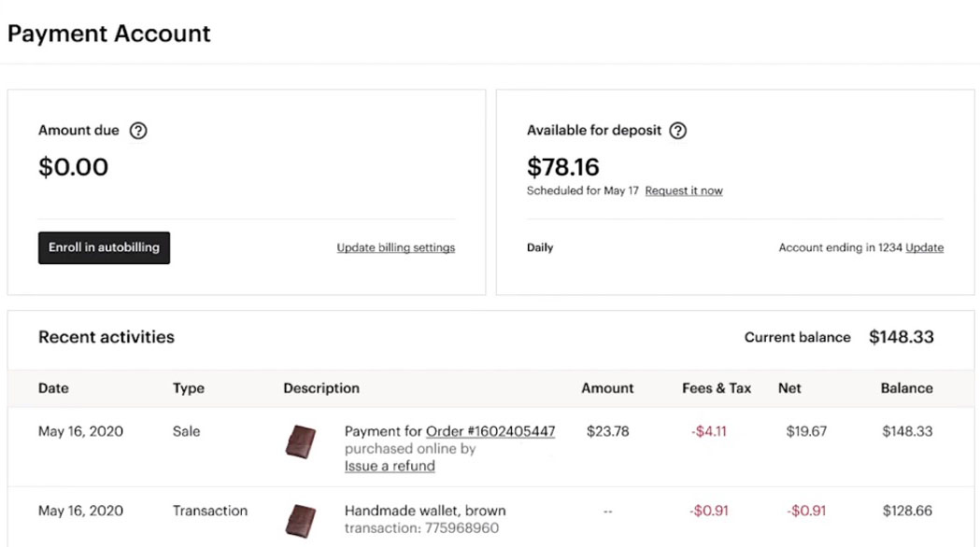
Task: Open the Available for deposit help tooltip
Action: (680, 131)
